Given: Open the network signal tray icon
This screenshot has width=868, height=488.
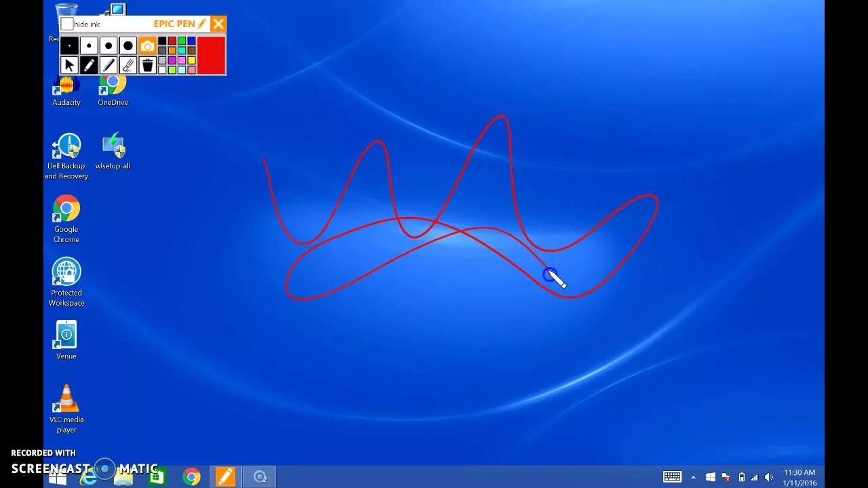Looking at the screenshot, I should pyautogui.click(x=754, y=477).
